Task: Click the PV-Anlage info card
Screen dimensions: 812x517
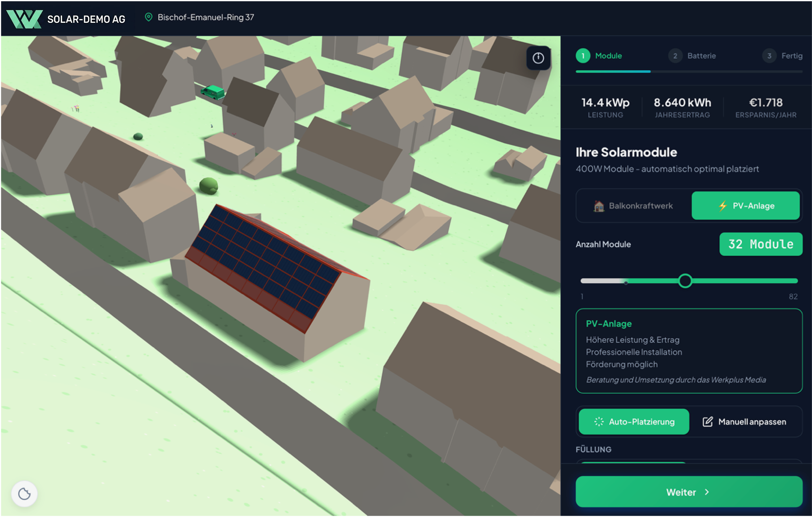Action: coord(689,351)
